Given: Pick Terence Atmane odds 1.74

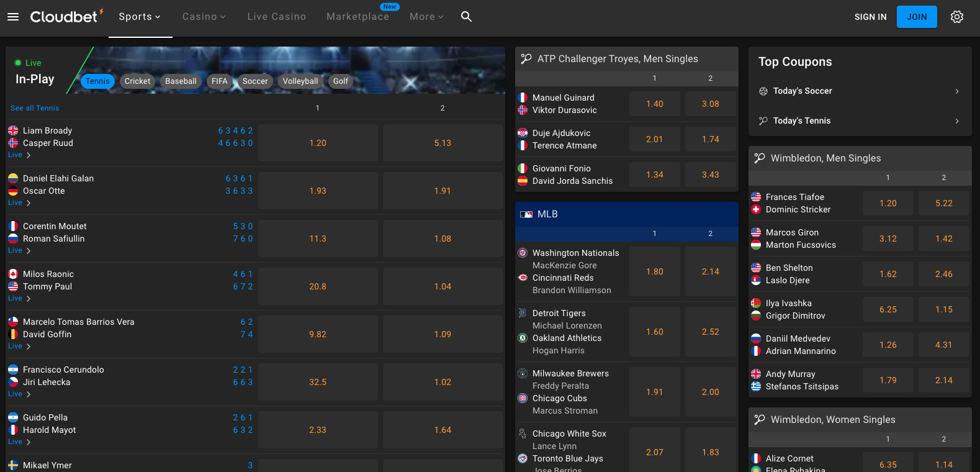Looking at the screenshot, I should pyautogui.click(x=711, y=139).
